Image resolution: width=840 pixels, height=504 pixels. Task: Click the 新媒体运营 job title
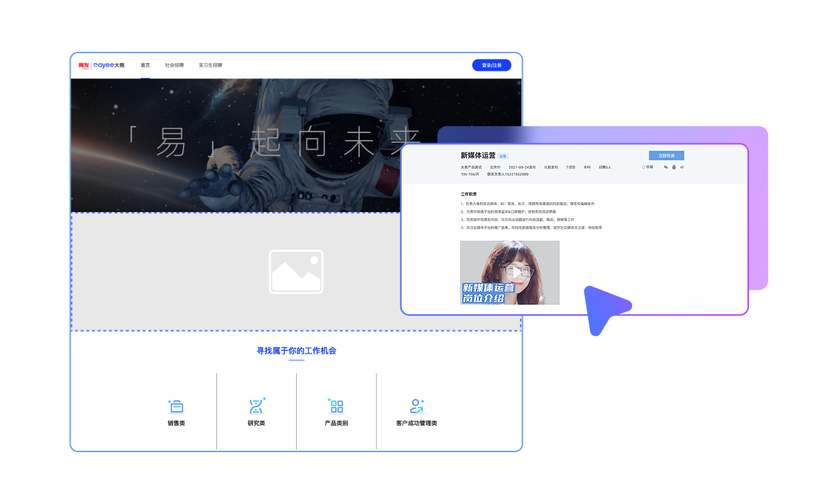[x=477, y=155]
